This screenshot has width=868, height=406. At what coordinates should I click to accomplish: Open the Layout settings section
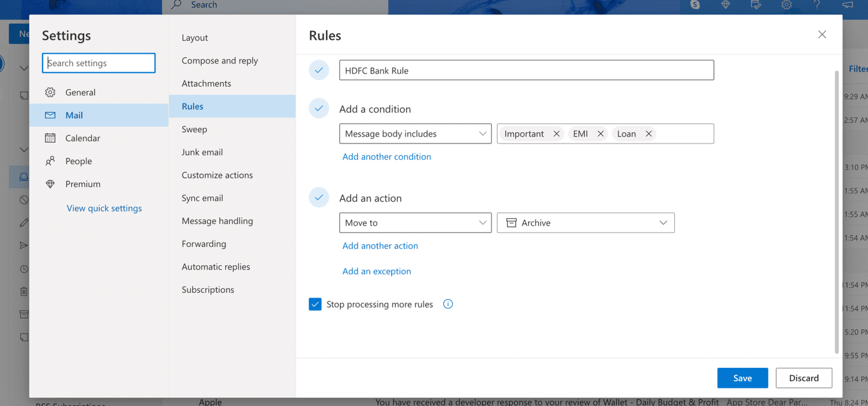click(x=232, y=37)
